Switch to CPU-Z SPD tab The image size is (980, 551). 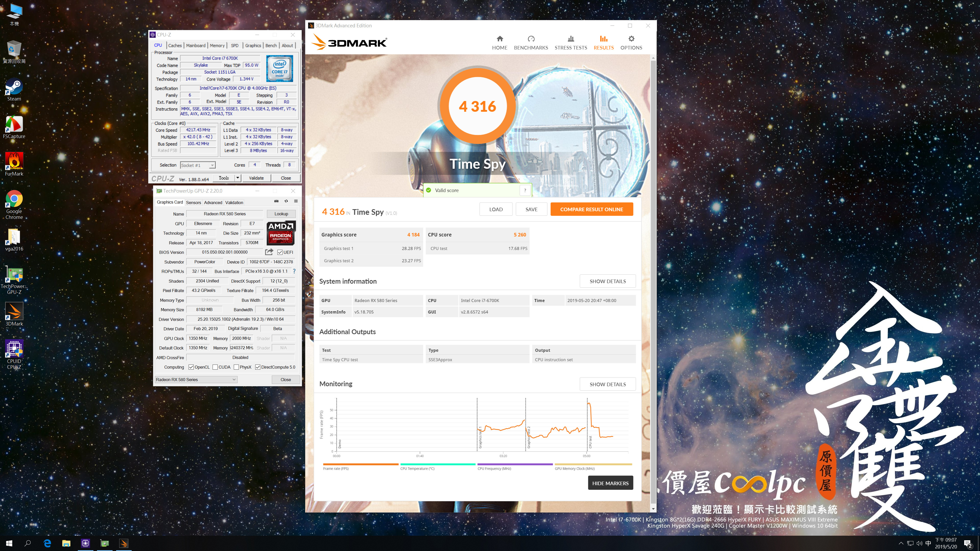click(235, 45)
